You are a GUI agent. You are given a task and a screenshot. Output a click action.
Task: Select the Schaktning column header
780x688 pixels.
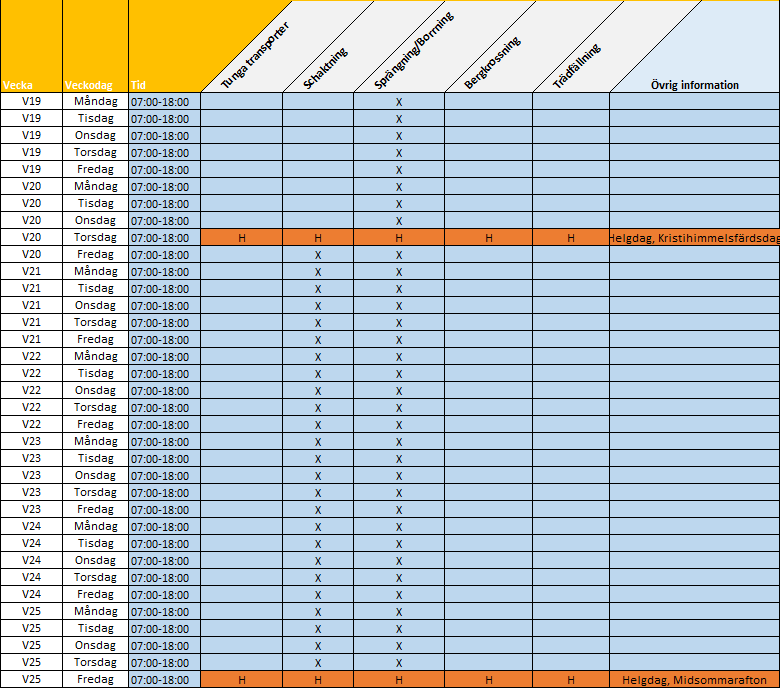325,68
